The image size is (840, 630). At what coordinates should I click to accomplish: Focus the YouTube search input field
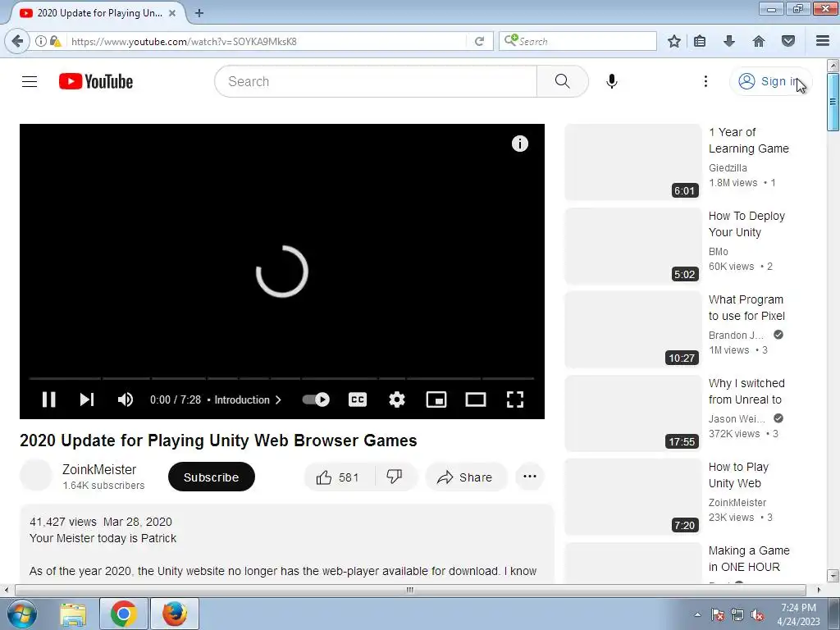376,81
